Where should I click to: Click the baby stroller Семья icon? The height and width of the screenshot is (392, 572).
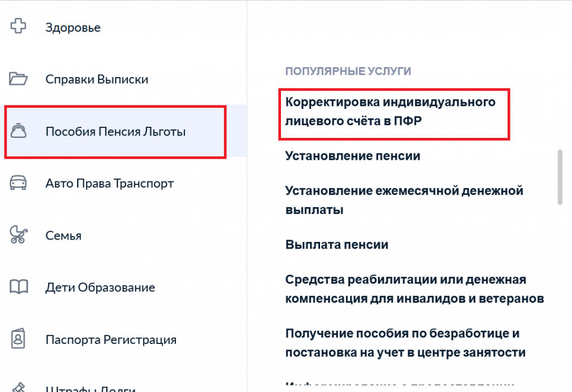click(x=18, y=235)
